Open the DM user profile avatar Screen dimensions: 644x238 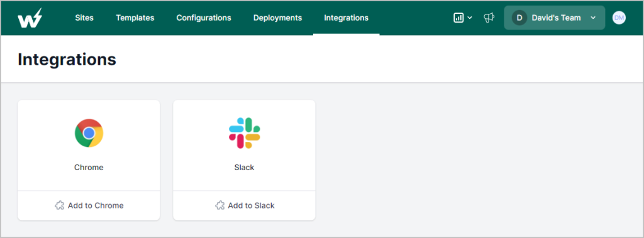point(619,18)
